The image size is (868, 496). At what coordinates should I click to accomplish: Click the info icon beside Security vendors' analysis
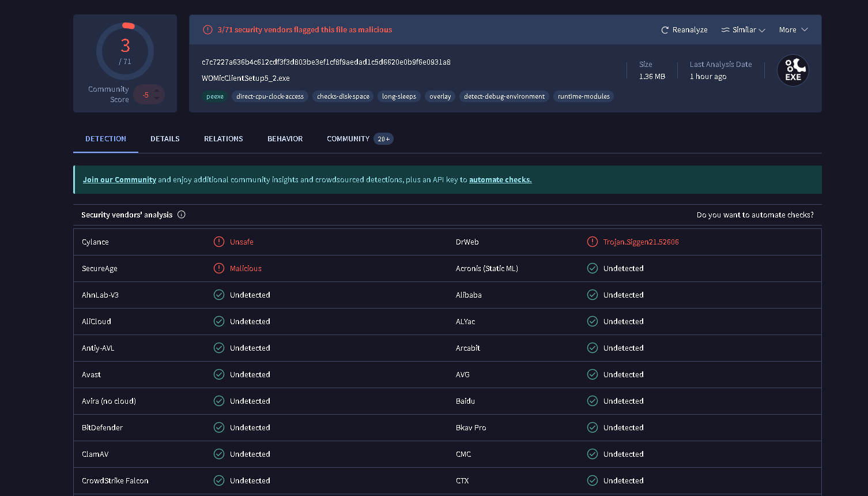pos(182,215)
